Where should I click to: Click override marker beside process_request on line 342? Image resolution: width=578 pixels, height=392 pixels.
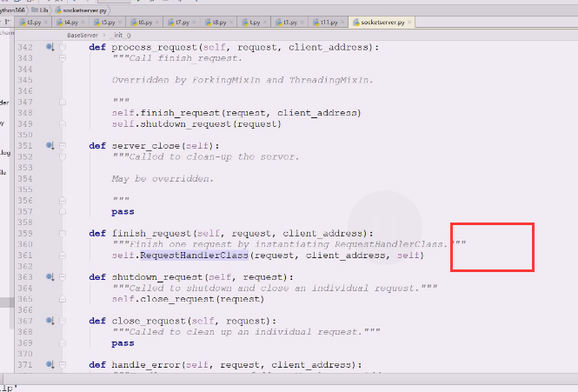50,47
